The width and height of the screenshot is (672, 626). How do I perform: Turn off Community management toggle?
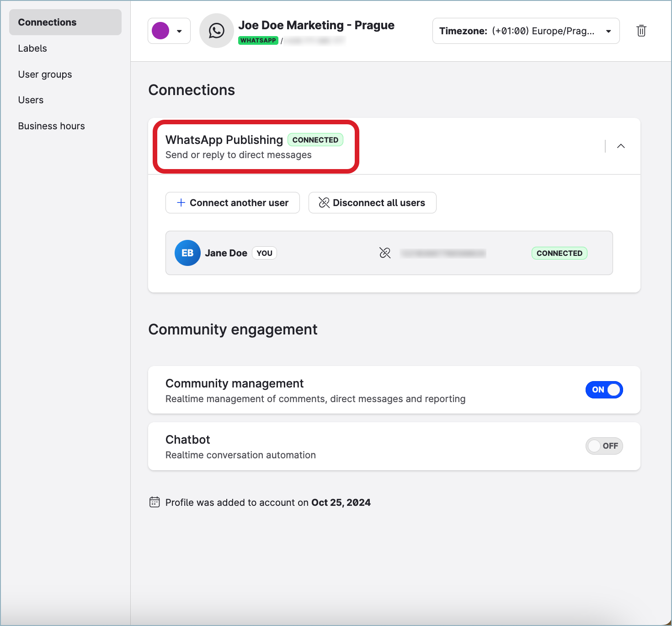[604, 390]
